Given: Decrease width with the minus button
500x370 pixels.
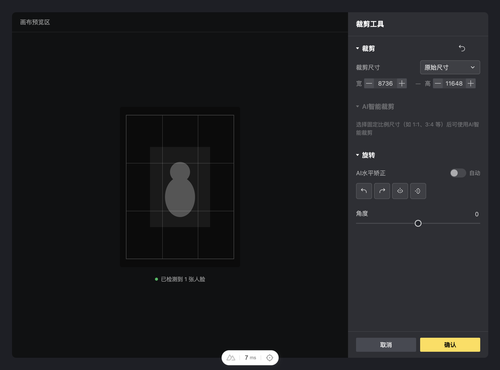Looking at the screenshot, I should point(369,83).
